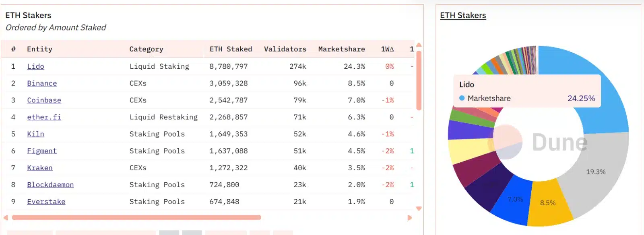Click the horizontal scrollbar thumb under table
This screenshot has width=644, height=235.
pyautogui.click(x=136, y=217)
